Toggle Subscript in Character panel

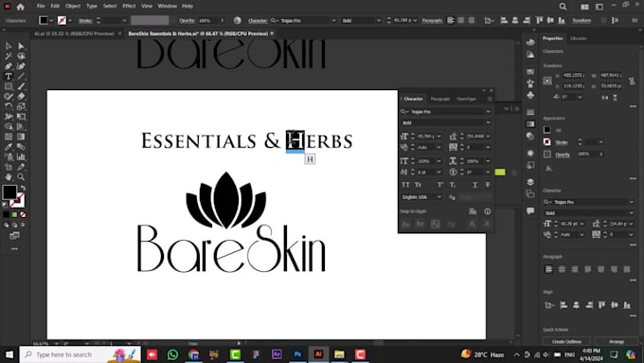pyautogui.click(x=452, y=185)
